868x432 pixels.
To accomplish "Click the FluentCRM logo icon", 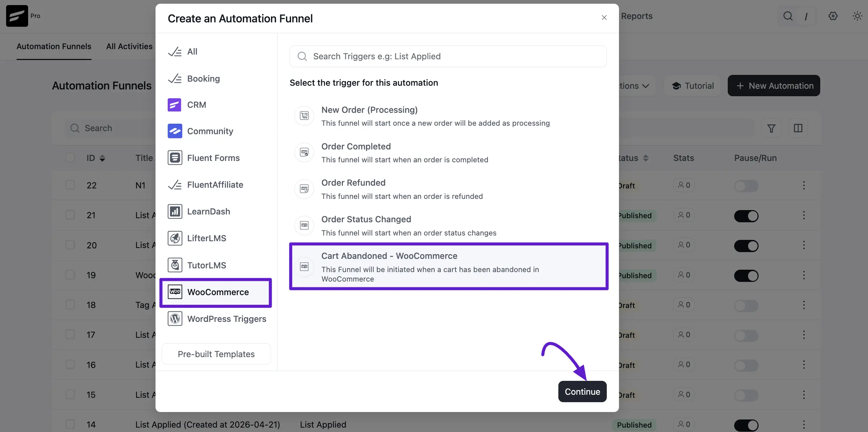I will point(17,16).
